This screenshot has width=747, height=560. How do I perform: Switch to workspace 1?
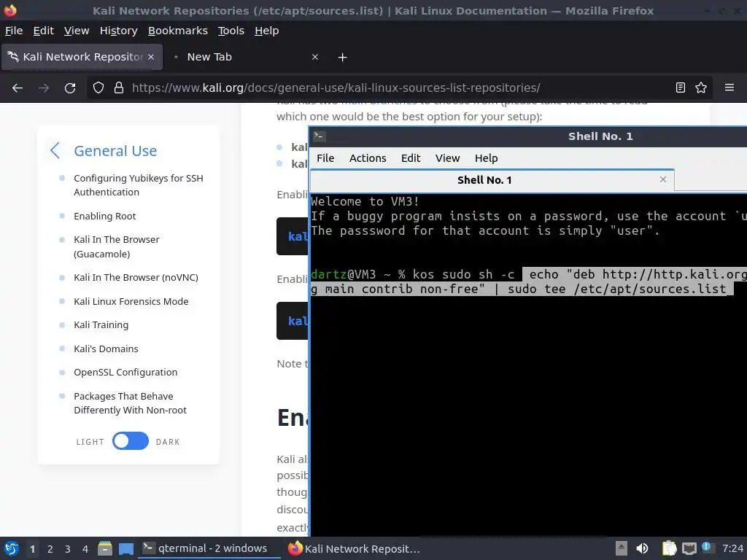tap(32, 549)
